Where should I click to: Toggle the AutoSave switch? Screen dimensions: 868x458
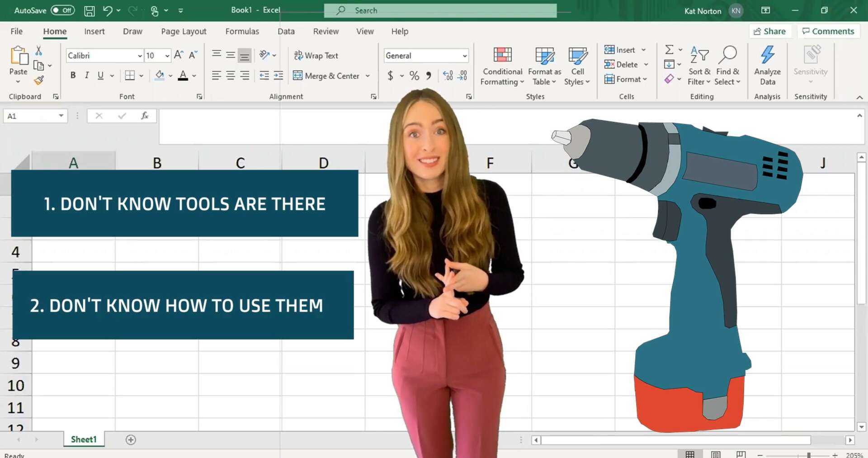tap(63, 10)
